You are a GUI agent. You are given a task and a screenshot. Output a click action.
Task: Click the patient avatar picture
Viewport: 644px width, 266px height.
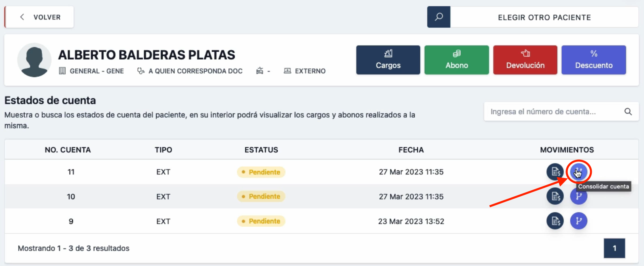[x=34, y=60]
